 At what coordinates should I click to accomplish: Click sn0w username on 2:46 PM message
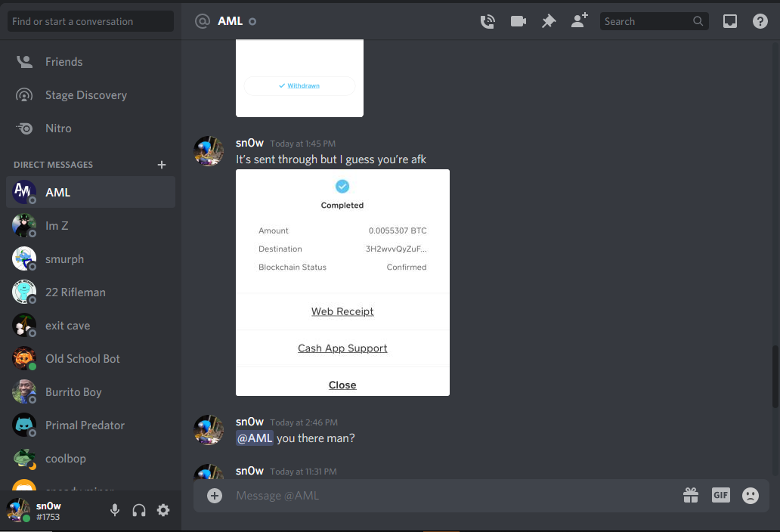coord(249,422)
